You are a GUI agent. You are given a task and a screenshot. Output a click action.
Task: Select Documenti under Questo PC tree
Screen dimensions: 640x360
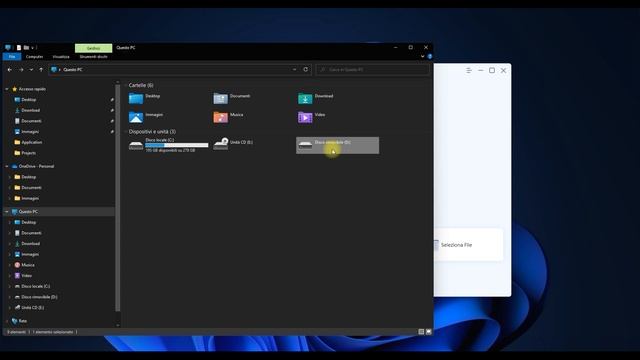[31, 233]
